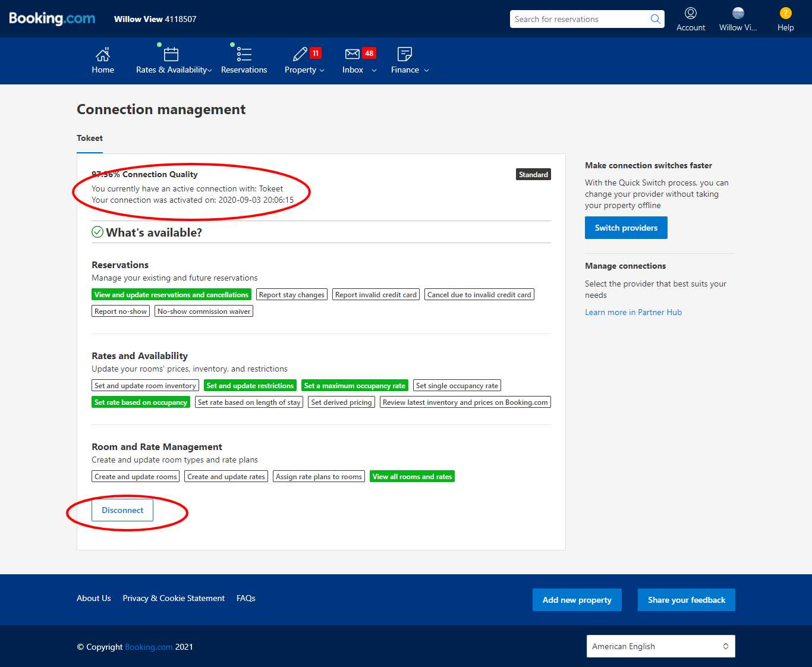Click the Inbox unread badge 48
Image resolution: width=812 pixels, height=667 pixels.
369,53
